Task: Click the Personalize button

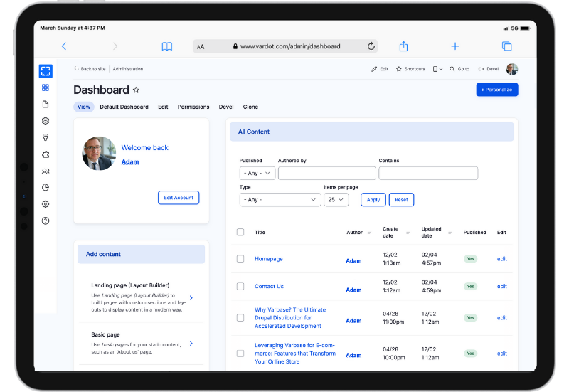Action: 497,90
